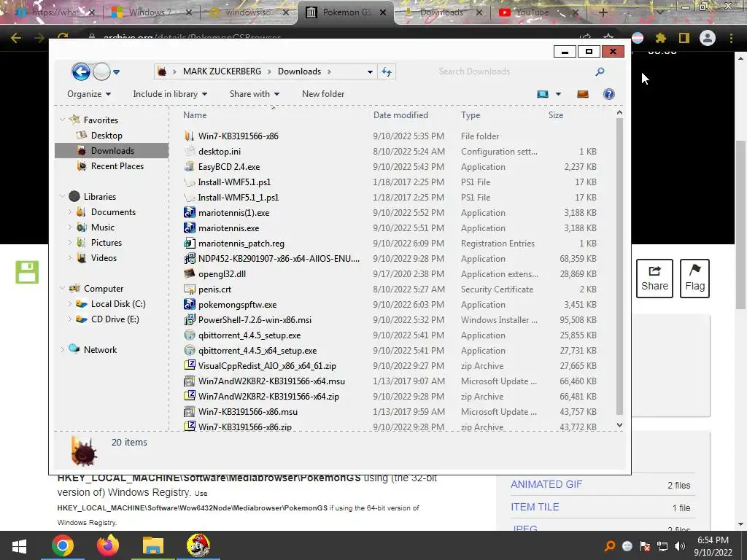Screen dimensions: 747x560
Task: Select the Win7-KB3191566-x86 folder icon
Action: click(x=190, y=136)
